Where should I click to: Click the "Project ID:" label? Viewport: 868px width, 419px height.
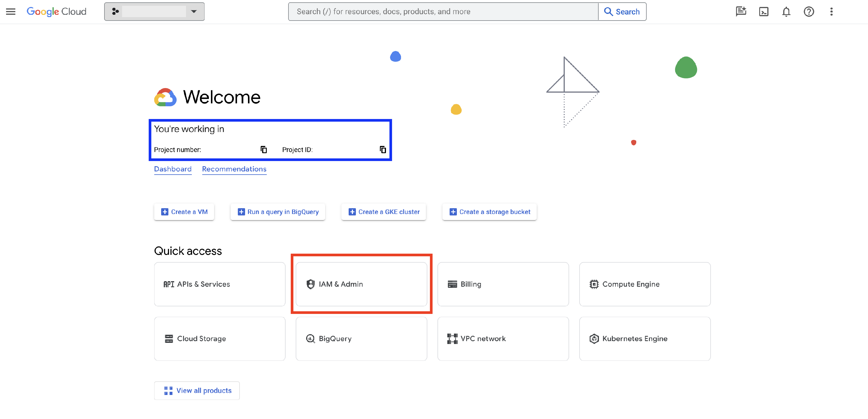tap(297, 149)
